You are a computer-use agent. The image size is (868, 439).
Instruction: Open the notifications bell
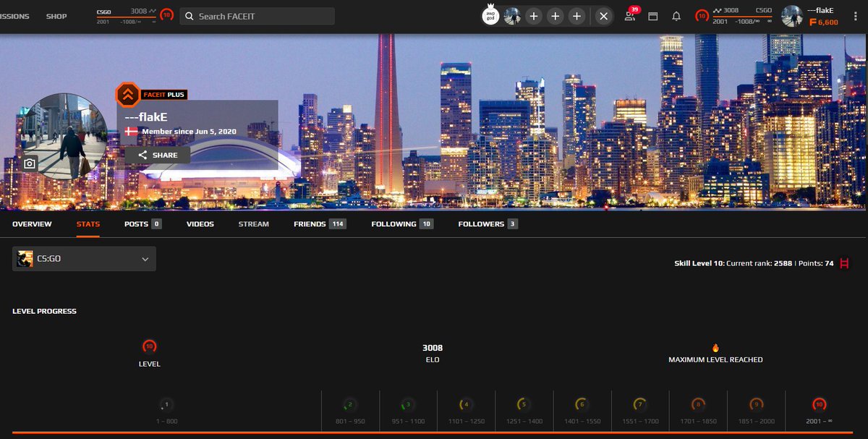(x=676, y=16)
